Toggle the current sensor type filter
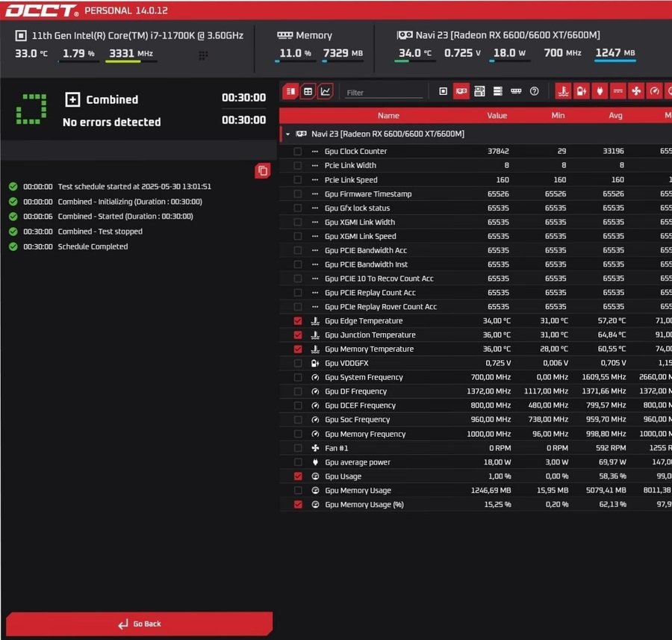This screenshot has height=640, width=672. coord(618,91)
